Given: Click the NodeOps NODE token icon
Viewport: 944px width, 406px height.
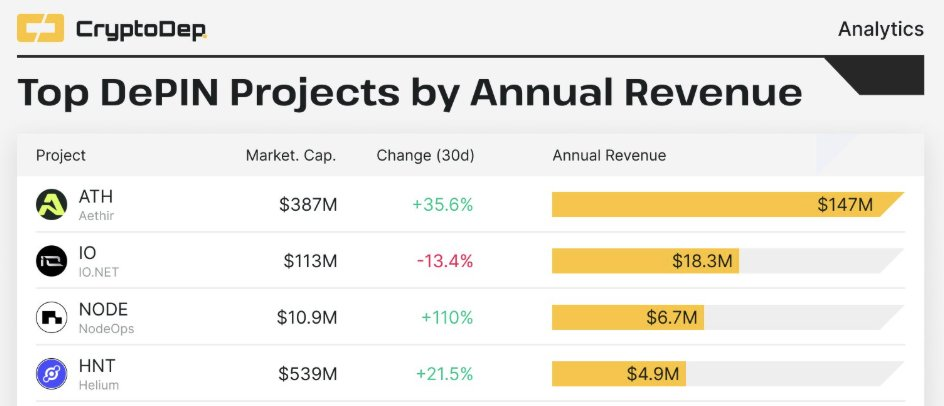Looking at the screenshot, I should pyautogui.click(x=51, y=317).
